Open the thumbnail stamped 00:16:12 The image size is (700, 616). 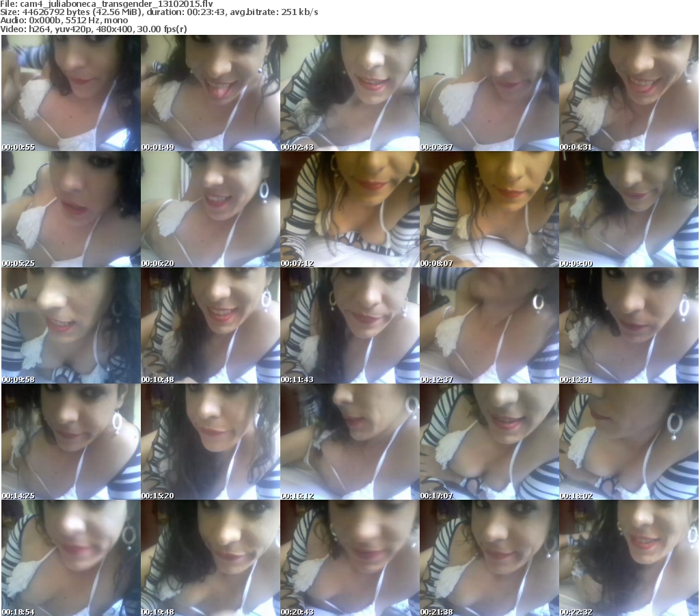350,442
